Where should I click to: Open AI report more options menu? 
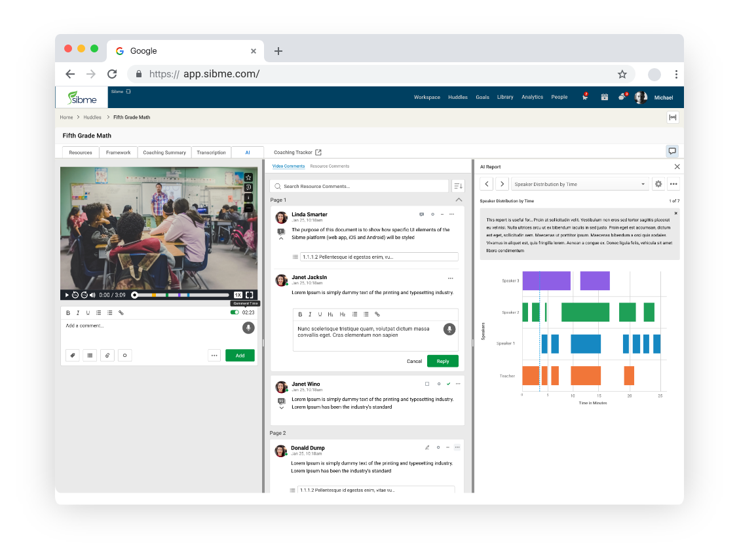(x=673, y=184)
